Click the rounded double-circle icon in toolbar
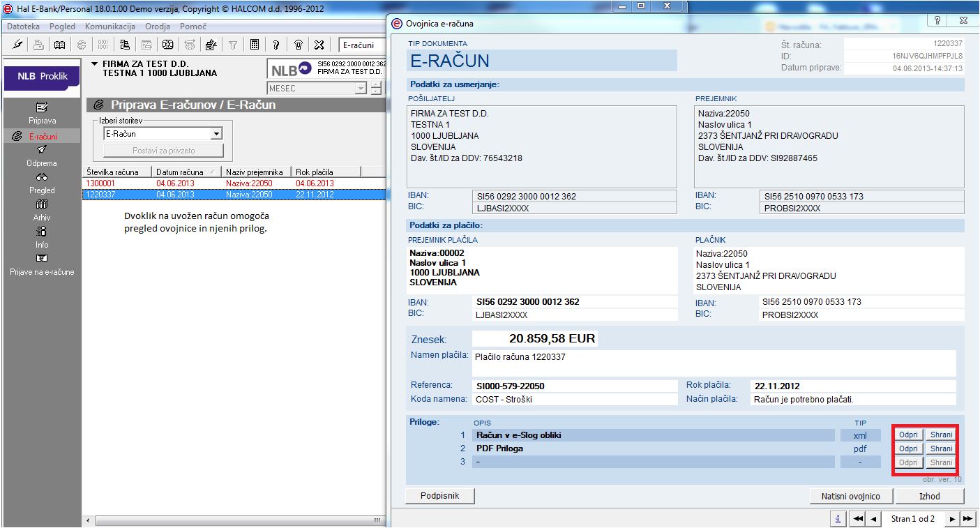 (168, 45)
